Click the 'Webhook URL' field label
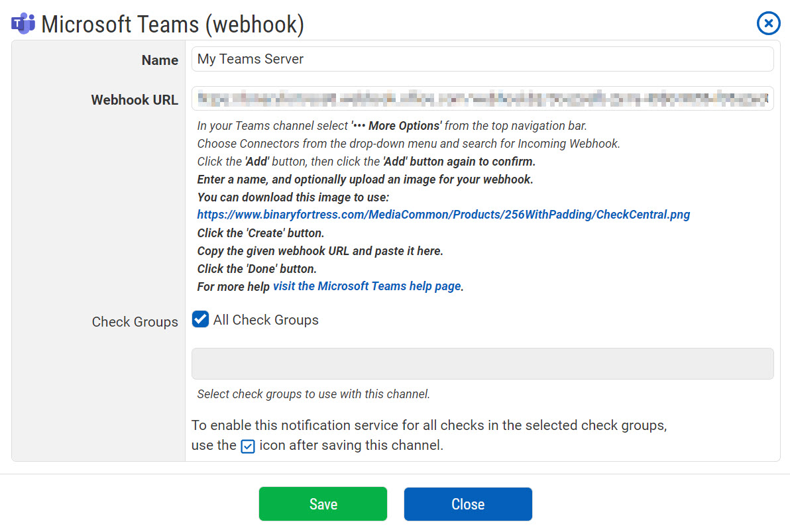This screenshot has height=532, width=790. 135,100
